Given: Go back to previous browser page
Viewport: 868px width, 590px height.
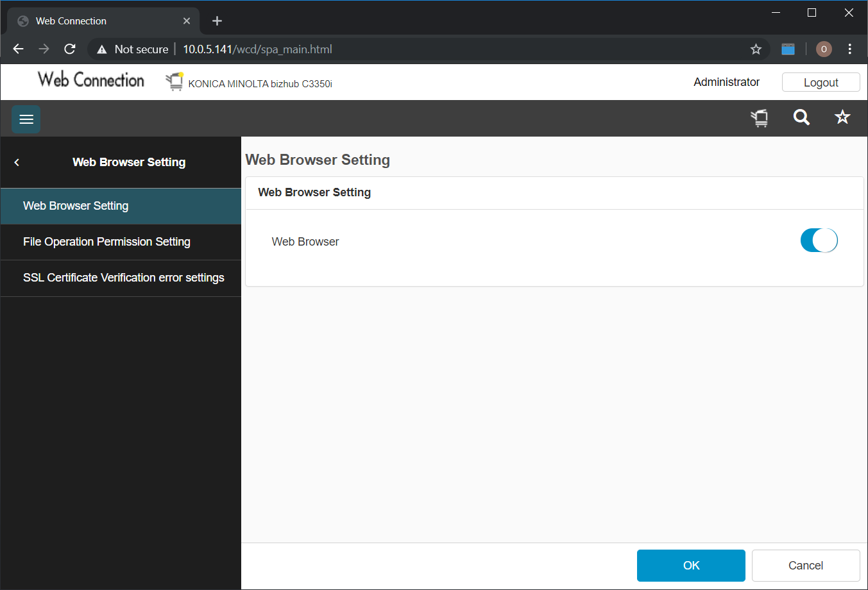Looking at the screenshot, I should click(18, 49).
